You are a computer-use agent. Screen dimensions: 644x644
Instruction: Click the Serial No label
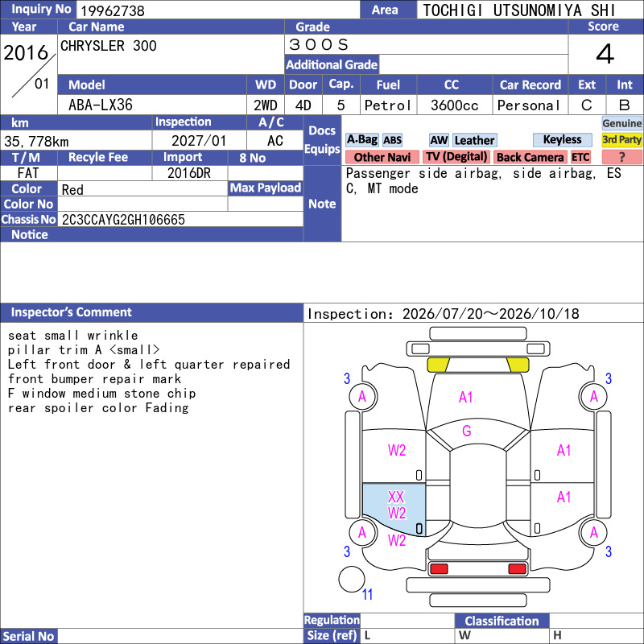click(29, 636)
